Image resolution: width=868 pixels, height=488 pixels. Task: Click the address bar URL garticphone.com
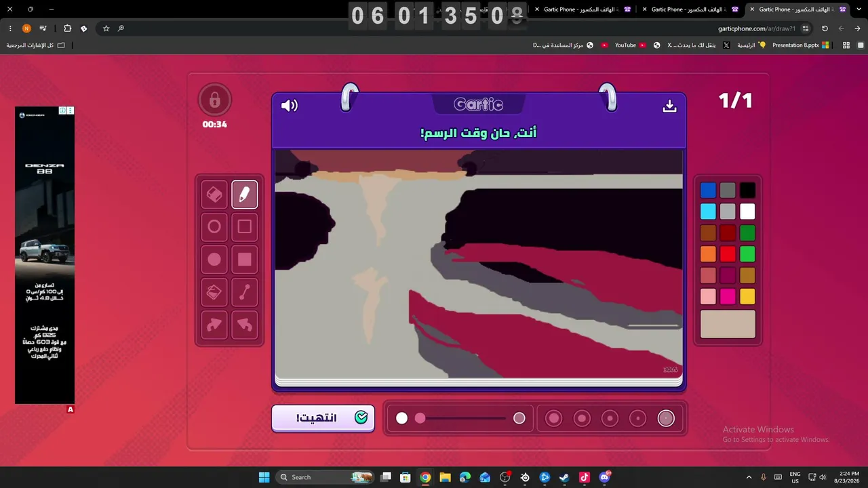coord(757,28)
